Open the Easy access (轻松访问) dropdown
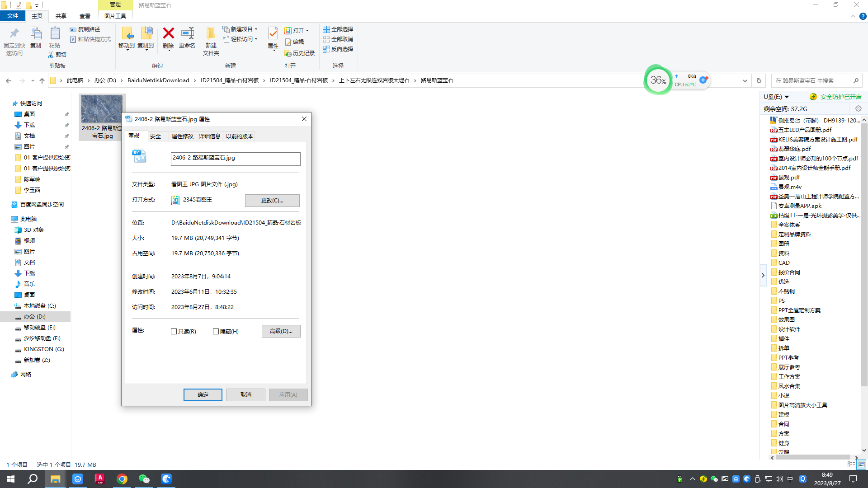868x488 pixels. 240,39
